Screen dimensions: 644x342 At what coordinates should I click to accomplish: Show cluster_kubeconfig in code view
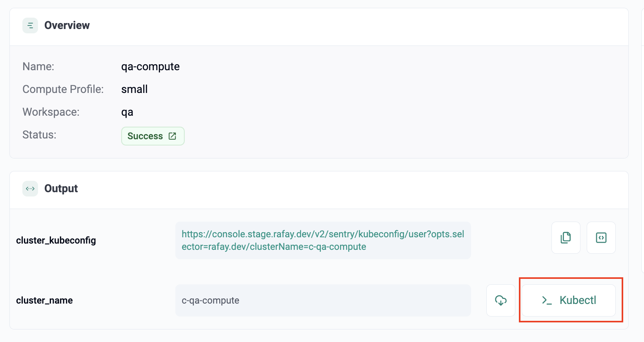[x=601, y=238]
